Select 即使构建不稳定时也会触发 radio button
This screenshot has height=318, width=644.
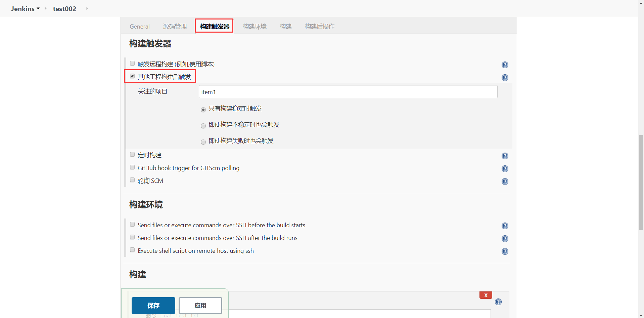[x=203, y=126]
